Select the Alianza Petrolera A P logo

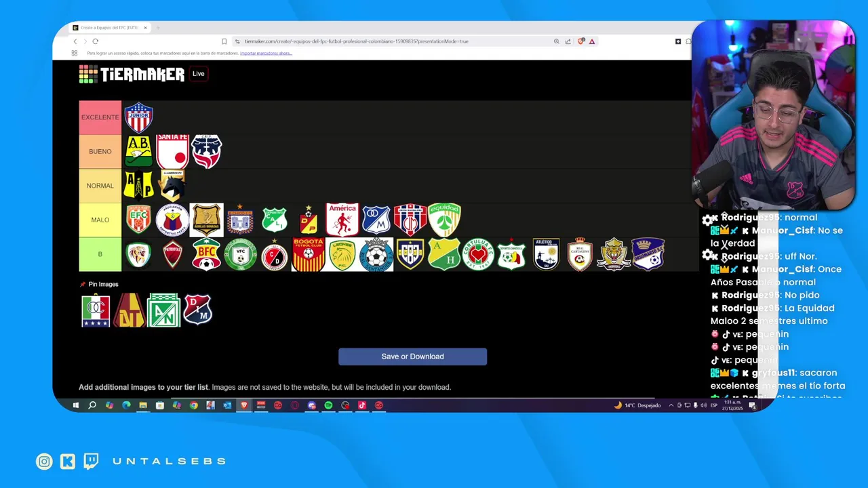pyautogui.click(x=138, y=185)
